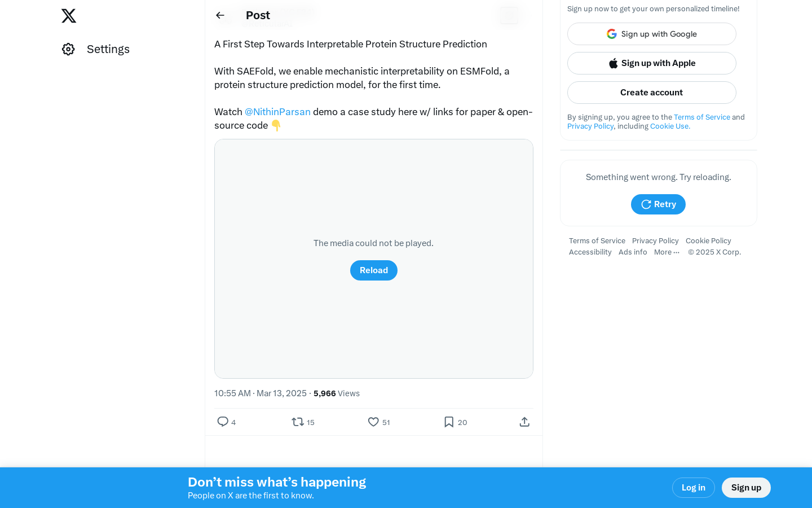Bookmark the post with bookmark icon
Image resolution: width=812 pixels, height=508 pixels.
449,422
